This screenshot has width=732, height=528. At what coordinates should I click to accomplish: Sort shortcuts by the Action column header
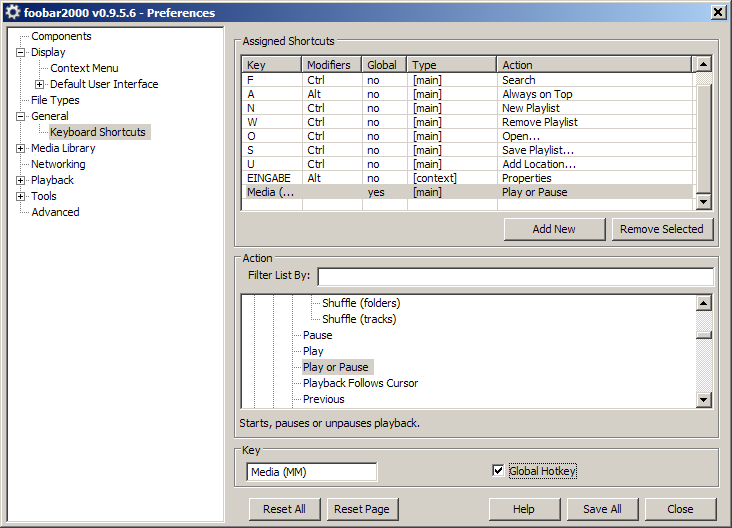tap(594, 64)
